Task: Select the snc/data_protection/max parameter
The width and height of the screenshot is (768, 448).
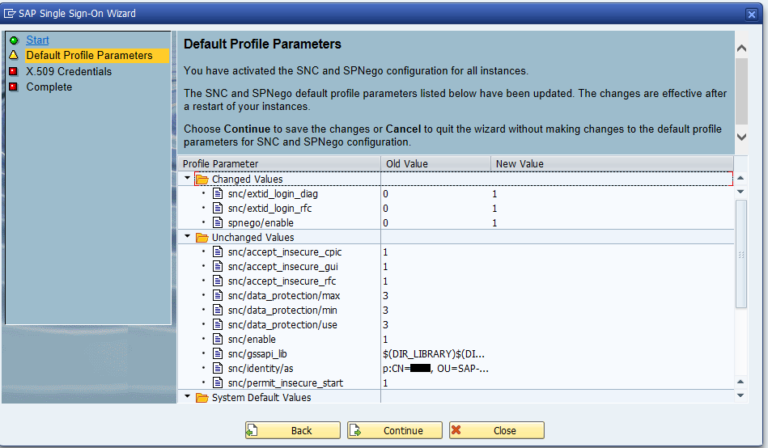Action: tap(284, 296)
